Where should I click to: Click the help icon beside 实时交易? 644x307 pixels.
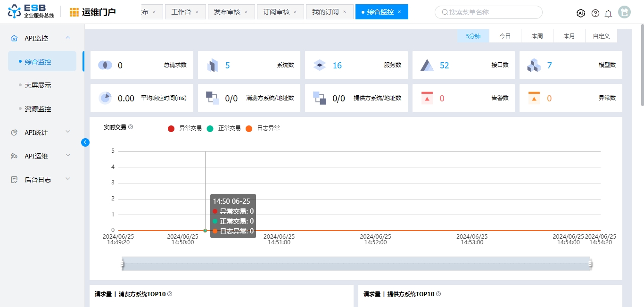131,127
